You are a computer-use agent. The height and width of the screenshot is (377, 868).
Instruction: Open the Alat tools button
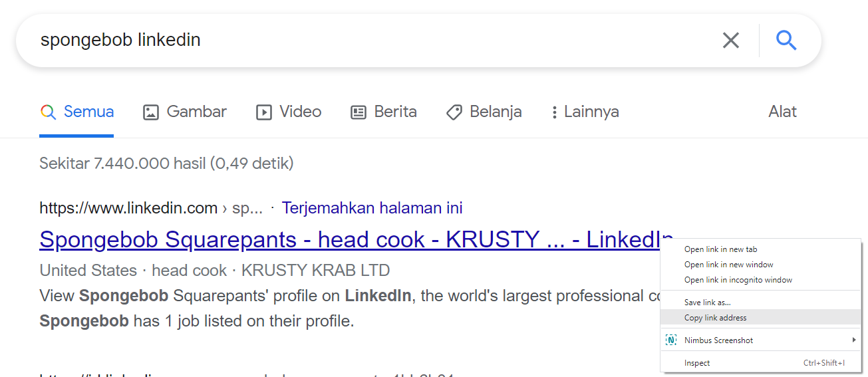click(x=782, y=112)
